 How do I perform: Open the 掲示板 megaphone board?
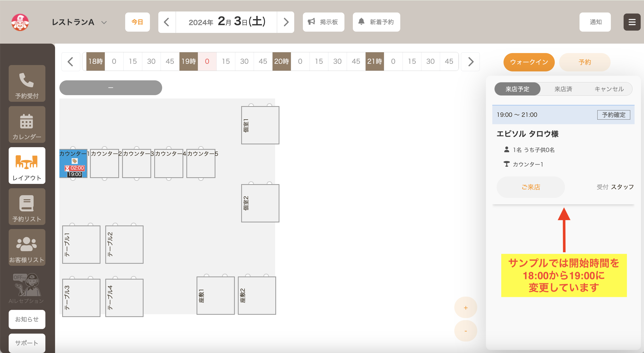pos(323,22)
